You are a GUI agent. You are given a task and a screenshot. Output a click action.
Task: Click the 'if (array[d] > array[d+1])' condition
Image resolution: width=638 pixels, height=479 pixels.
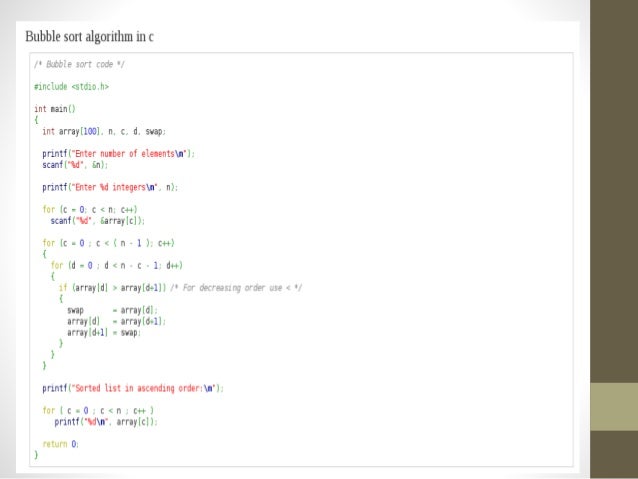click(112, 288)
